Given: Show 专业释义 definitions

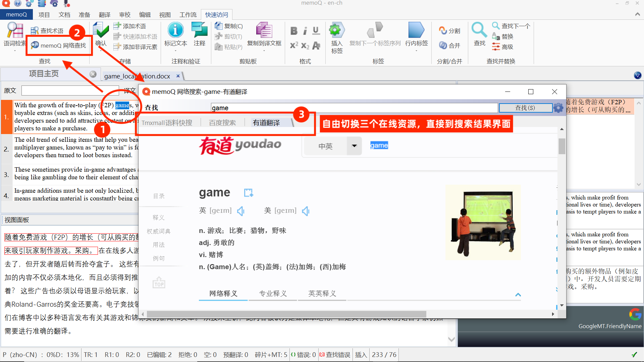Looking at the screenshot, I should [273, 293].
